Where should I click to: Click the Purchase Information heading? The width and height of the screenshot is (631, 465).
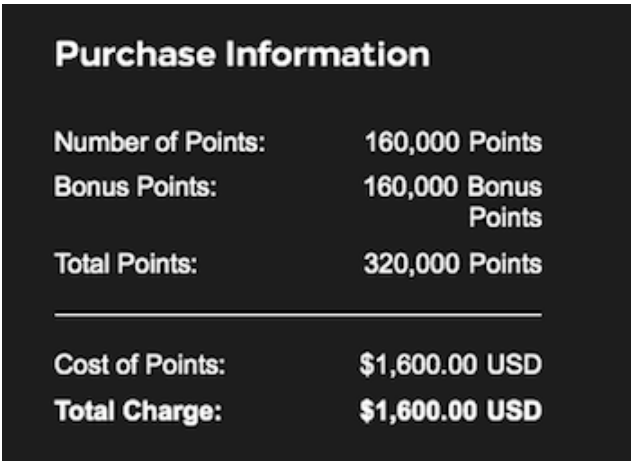point(242,55)
